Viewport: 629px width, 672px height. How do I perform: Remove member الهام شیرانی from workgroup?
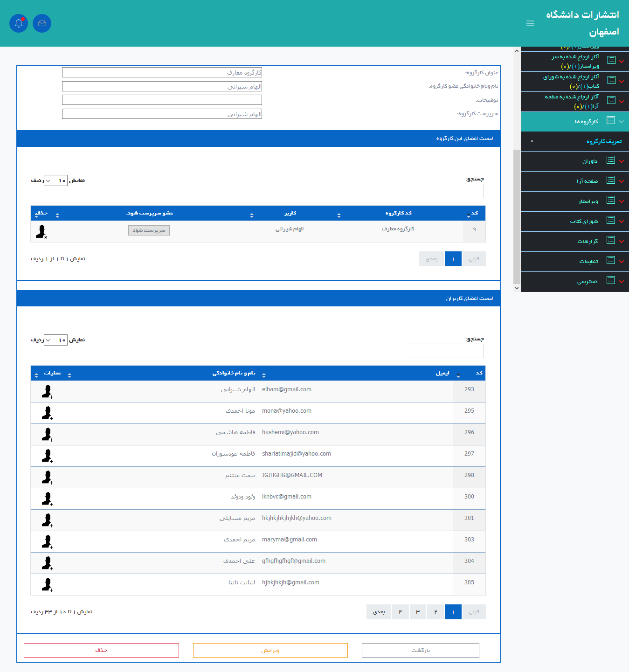pos(42,231)
